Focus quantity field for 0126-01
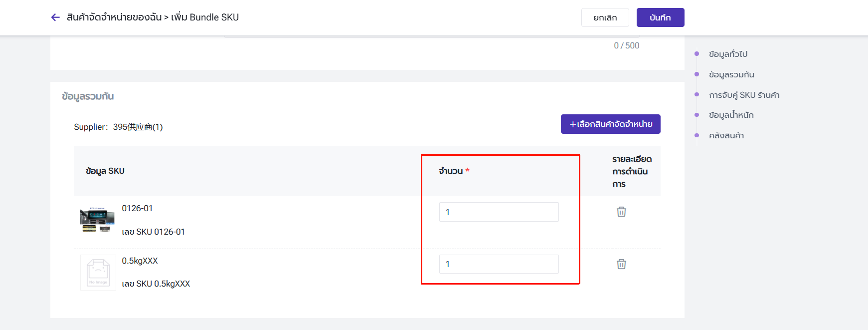The width and height of the screenshot is (868, 330). coord(499,212)
